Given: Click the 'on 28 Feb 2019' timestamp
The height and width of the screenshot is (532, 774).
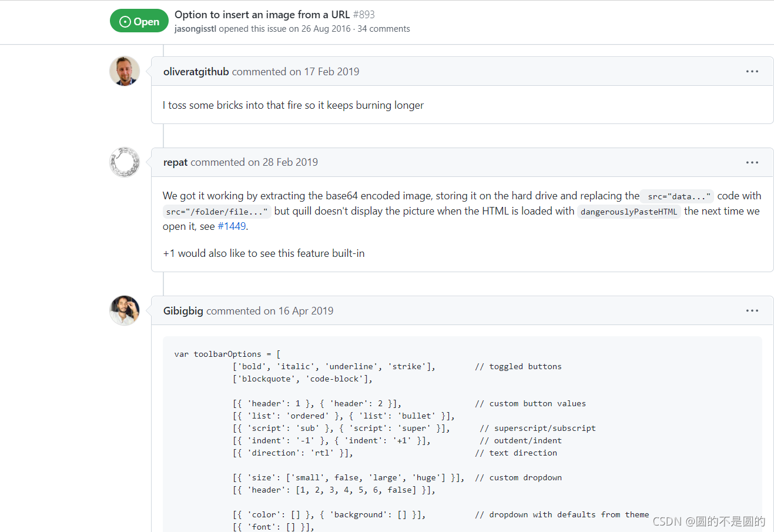Looking at the screenshot, I should tap(283, 162).
